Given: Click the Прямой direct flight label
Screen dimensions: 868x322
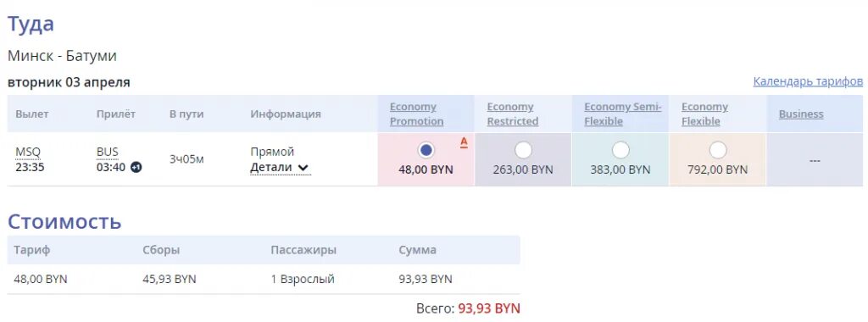Looking at the screenshot, I should (x=272, y=152).
